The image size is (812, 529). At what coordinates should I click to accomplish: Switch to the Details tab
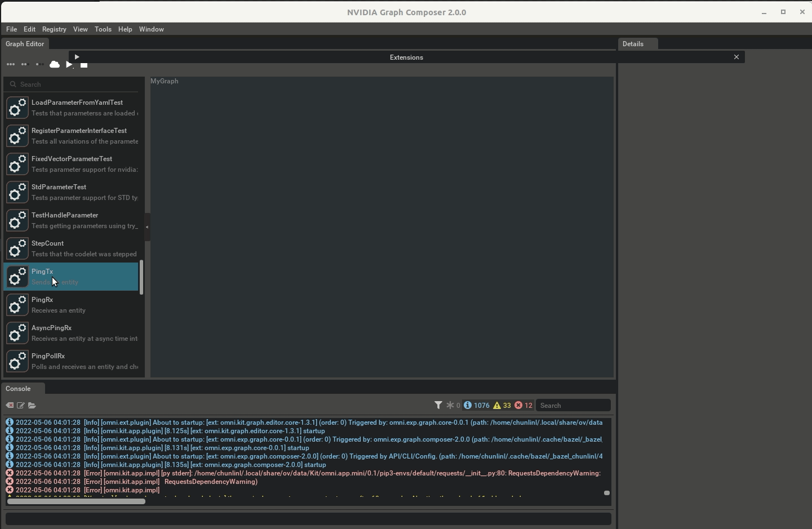pos(633,44)
